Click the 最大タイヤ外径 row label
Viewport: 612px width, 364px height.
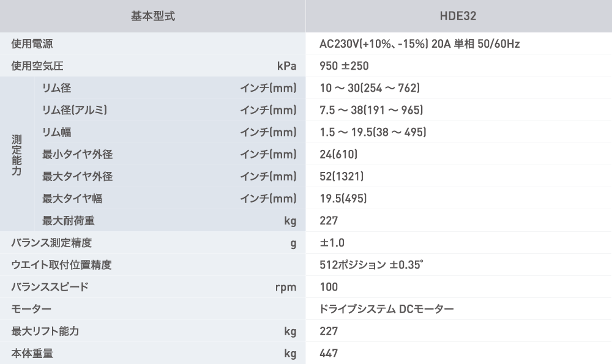(x=78, y=176)
